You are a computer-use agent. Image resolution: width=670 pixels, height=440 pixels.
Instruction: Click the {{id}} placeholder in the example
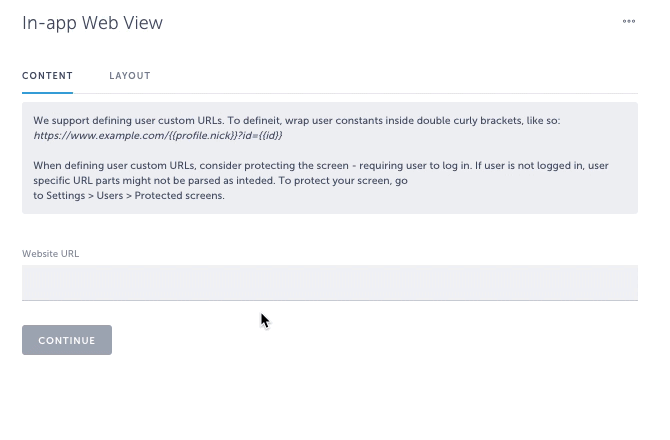coord(268,135)
